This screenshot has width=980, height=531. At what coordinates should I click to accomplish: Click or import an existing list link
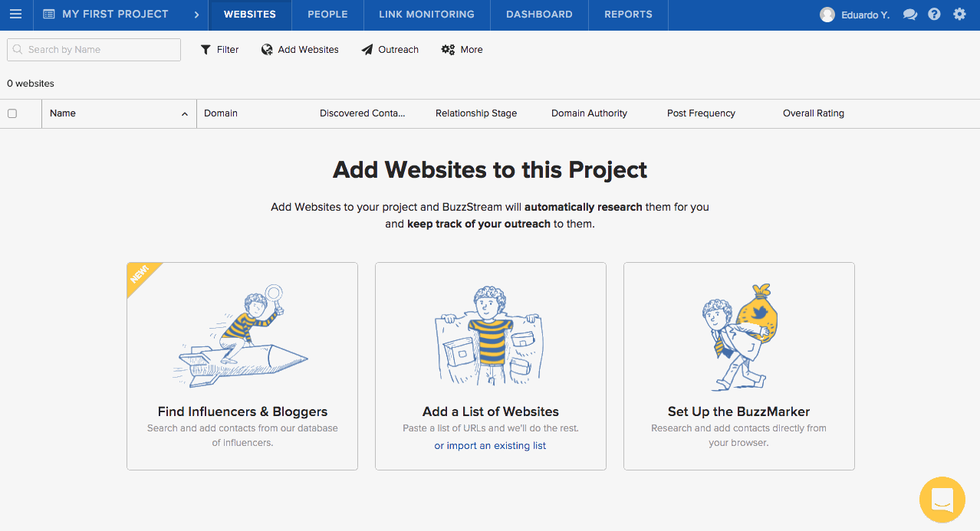490,446
